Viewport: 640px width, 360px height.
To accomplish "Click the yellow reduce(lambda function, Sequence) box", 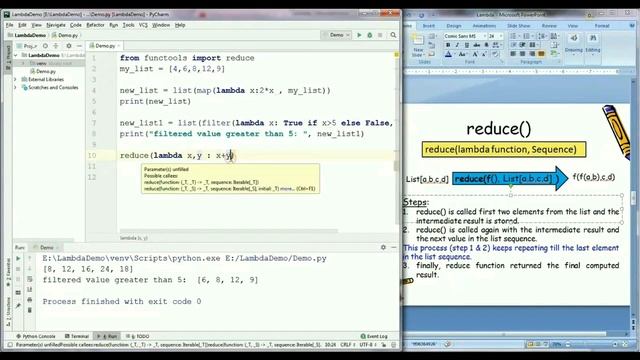I will click(x=504, y=149).
